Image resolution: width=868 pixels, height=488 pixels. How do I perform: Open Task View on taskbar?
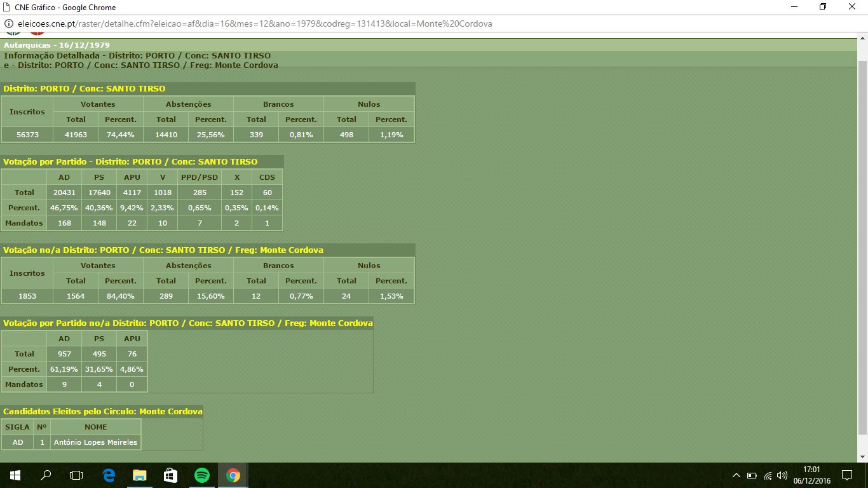coord(76,475)
